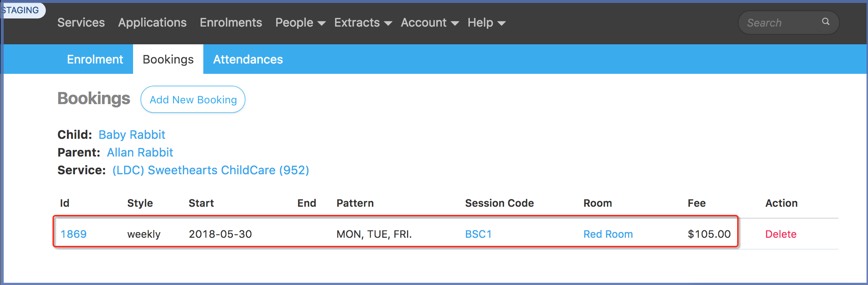Open the Sweethearts ChildCare service link
Image resolution: width=868 pixels, height=285 pixels.
[211, 170]
